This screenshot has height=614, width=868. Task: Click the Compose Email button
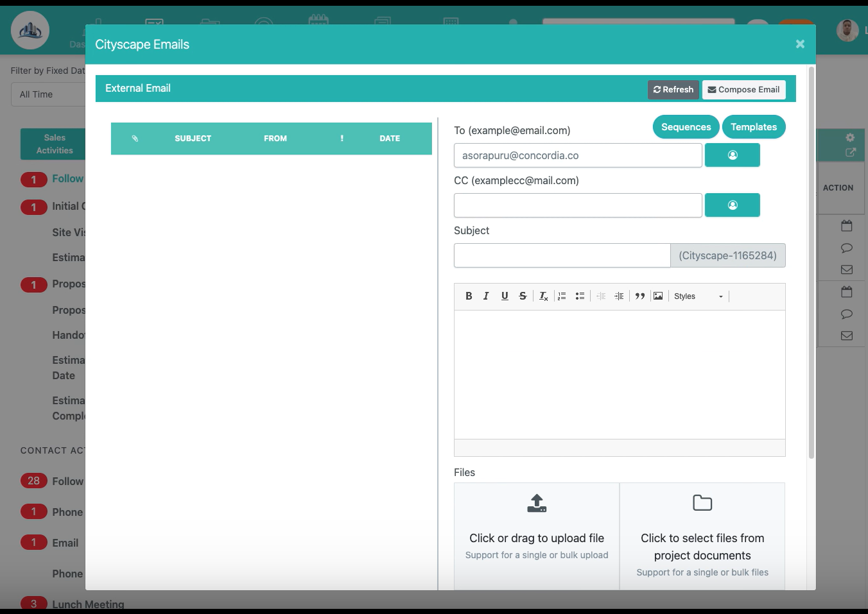point(743,90)
